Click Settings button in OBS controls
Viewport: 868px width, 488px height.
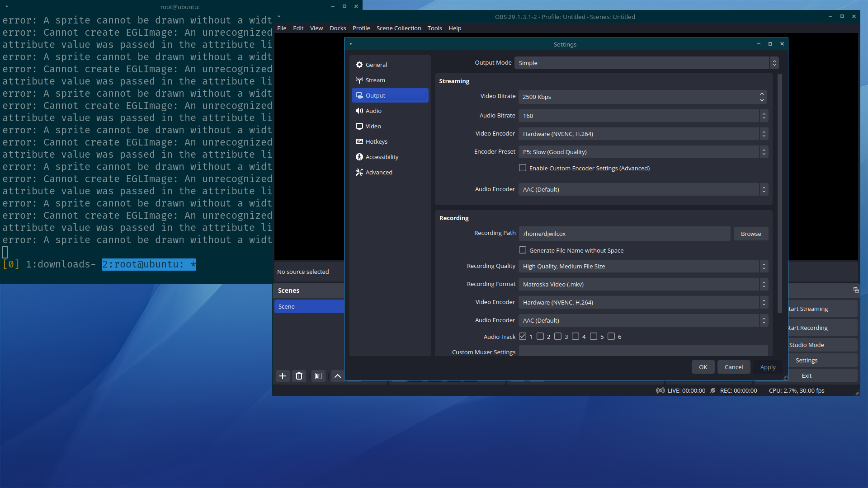pyautogui.click(x=823, y=360)
